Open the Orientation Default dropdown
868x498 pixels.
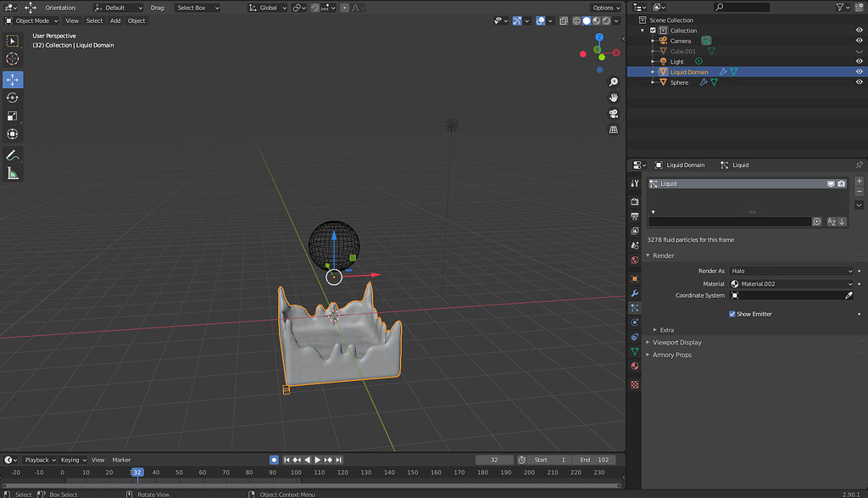[119, 8]
